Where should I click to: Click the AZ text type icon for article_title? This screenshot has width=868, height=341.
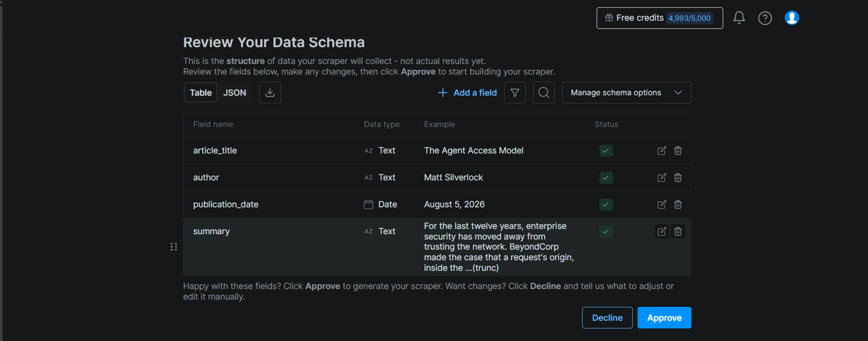click(369, 150)
